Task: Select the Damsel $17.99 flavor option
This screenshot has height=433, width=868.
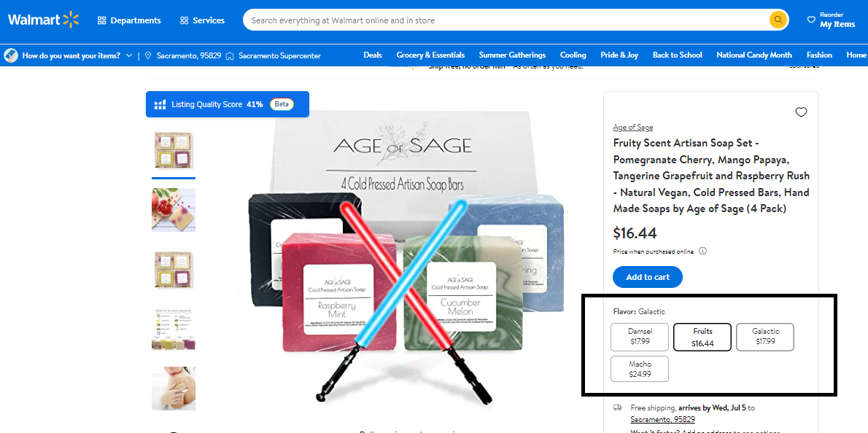Action: tap(640, 337)
